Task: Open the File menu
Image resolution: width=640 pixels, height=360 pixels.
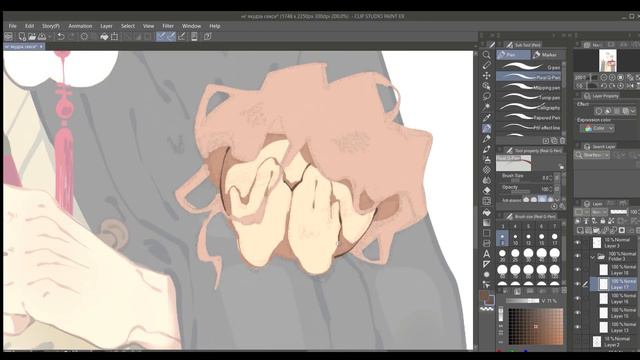Action: pyautogui.click(x=13, y=26)
